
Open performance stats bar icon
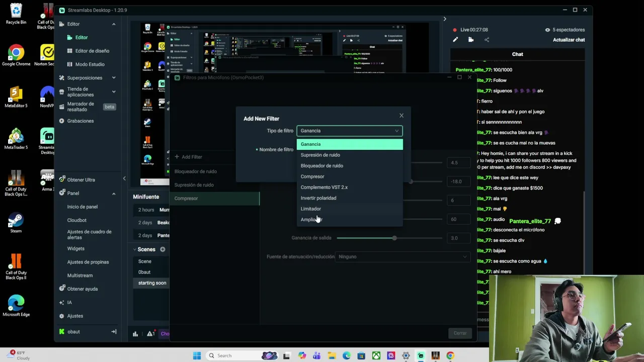click(x=135, y=334)
